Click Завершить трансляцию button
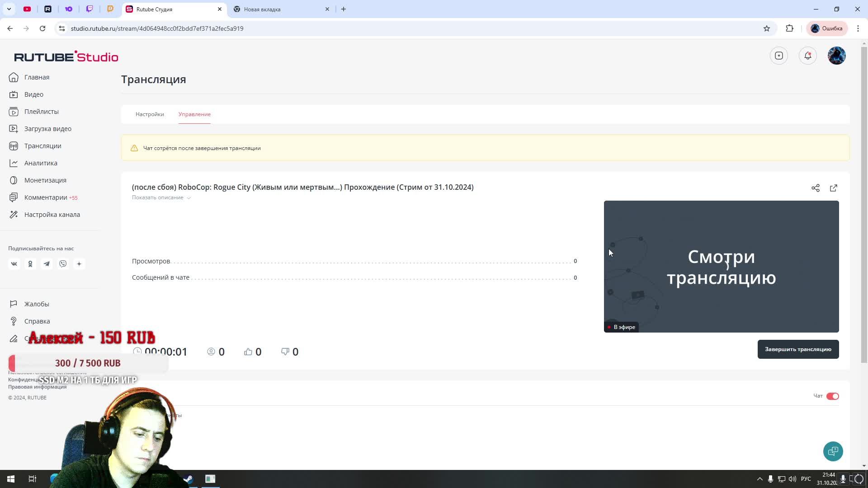The width and height of the screenshot is (868, 488). tap(798, 349)
